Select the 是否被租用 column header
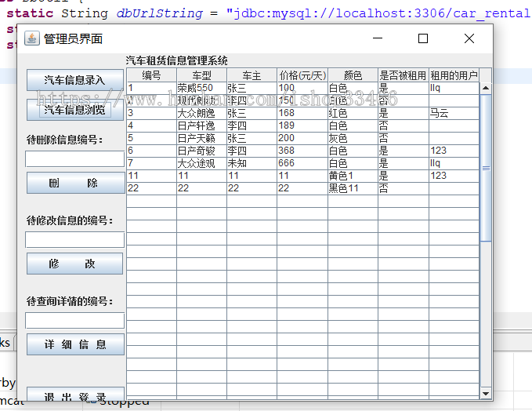This screenshot has width=532, height=411. pos(404,75)
